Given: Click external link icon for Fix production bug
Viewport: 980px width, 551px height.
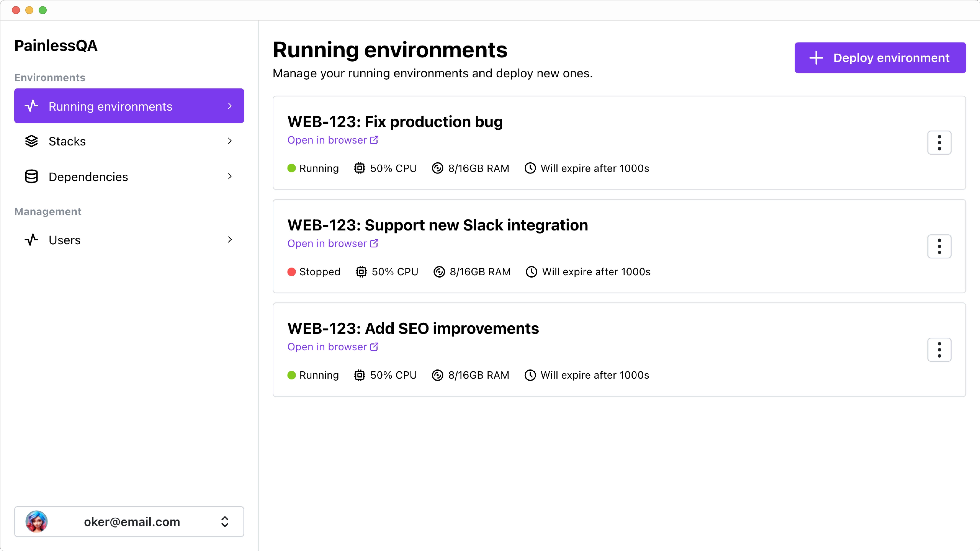Looking at the screenshot, I should click(374, 140).
